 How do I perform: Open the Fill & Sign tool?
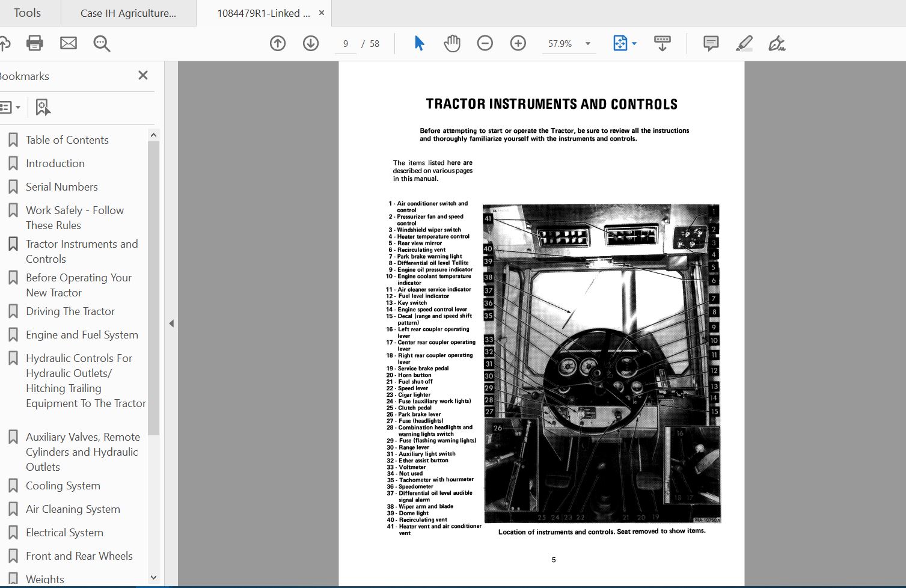click(x=776, y=43)
